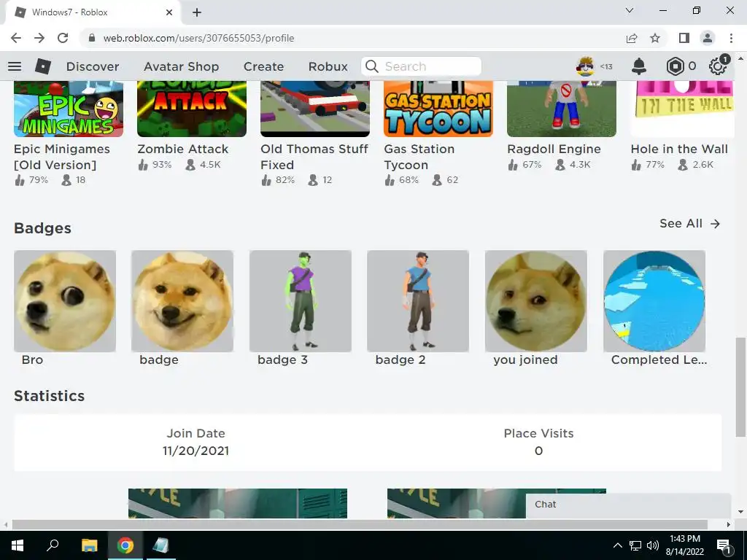This screenshot has width=747, height=560.
Task: Click the Join Date value 11/20/2021
Action: [x=196, y=451]
